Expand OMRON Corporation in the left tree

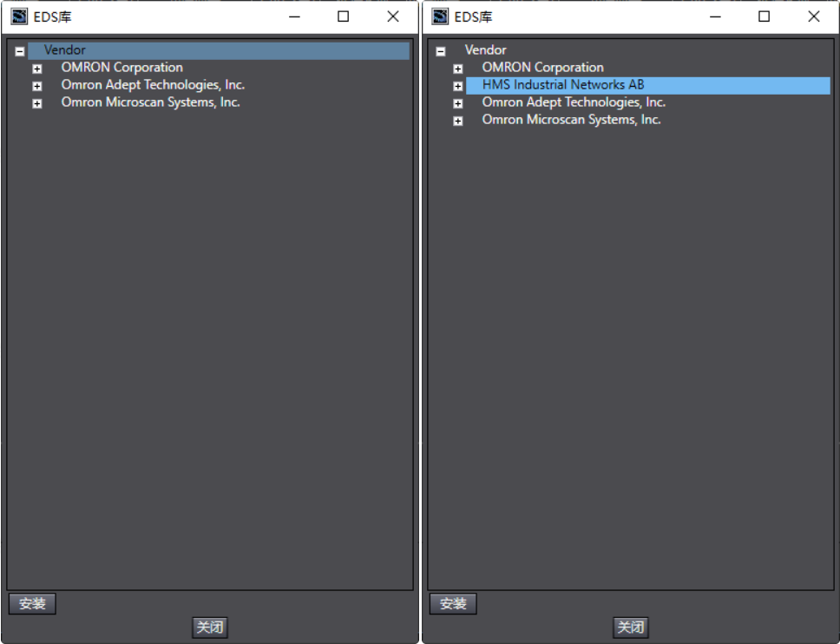pos(36,68)
